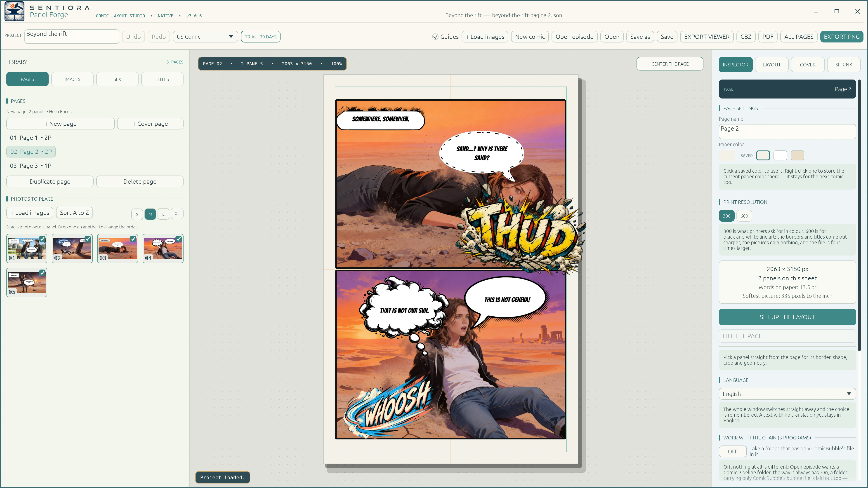This screenshot has height=488, width=868.
Task: Click the Sentiora Panel Forge anvil logo
Action: tap(14, 11)
